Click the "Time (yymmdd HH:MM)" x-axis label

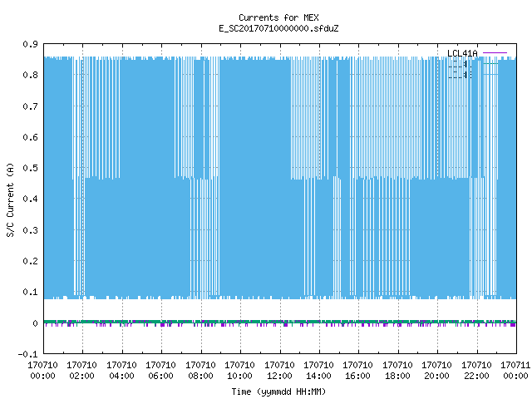pyautogui.click(x=278, y=392)
